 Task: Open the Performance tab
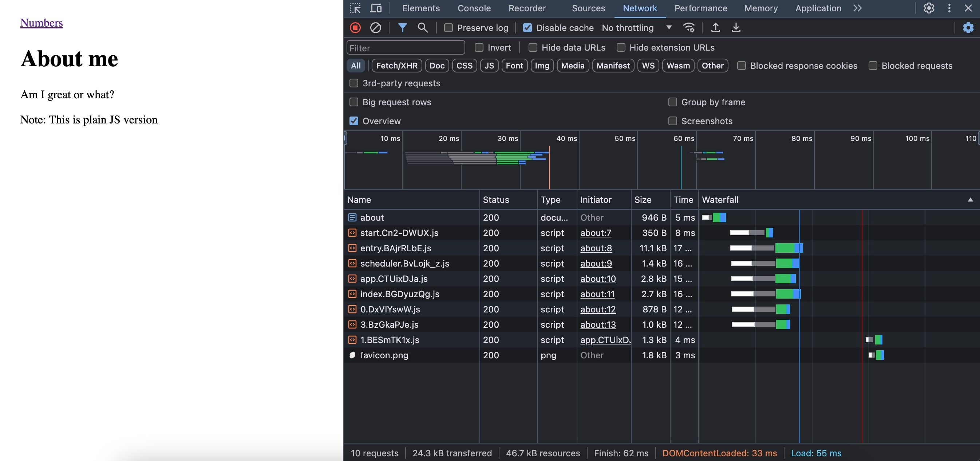tap(701, 8)
